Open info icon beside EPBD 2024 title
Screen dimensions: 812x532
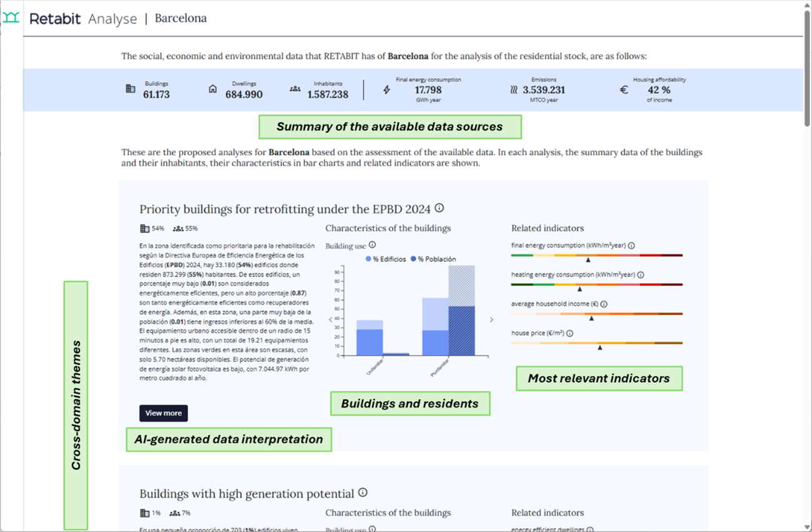tap(439, 208)
